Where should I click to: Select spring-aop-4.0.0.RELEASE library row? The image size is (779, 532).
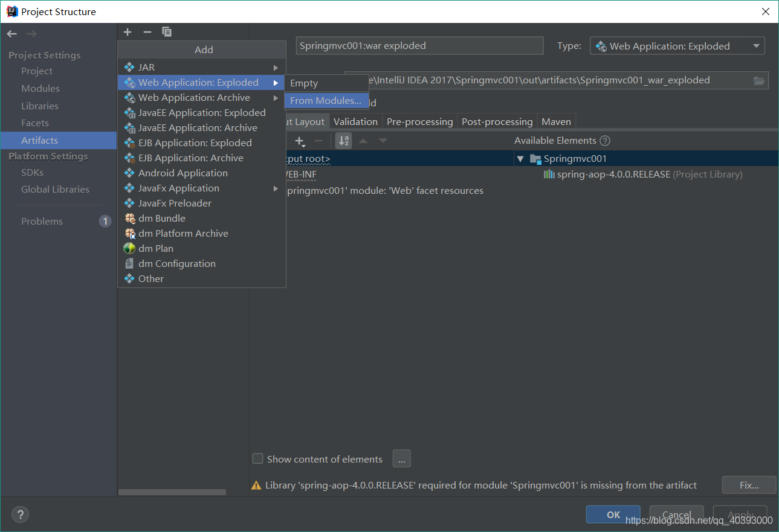tap(645, 174)
